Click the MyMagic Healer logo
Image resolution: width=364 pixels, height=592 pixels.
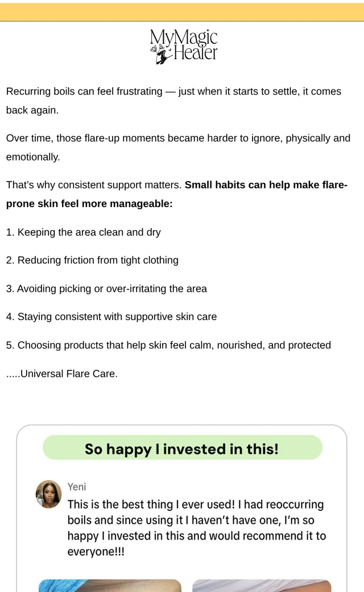click(184, 46)
